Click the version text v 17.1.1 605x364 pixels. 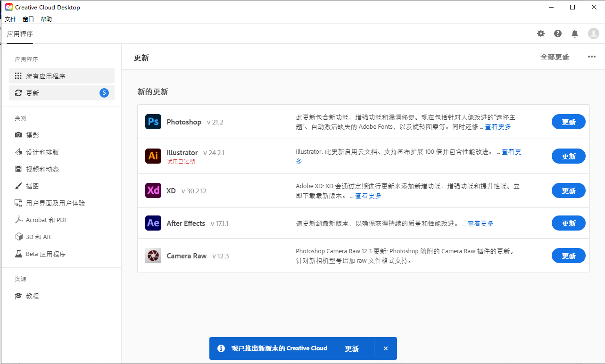(x=219, y=223)
